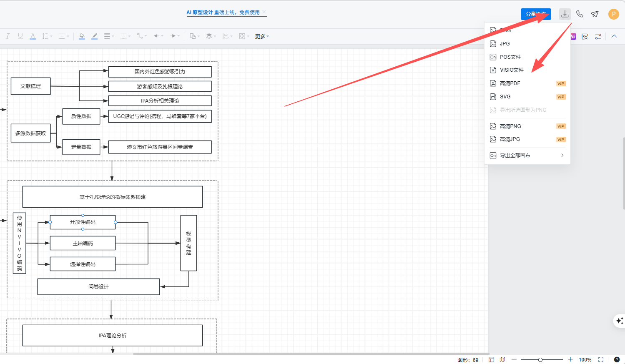This screenshot has width=625, height=364.
Task: Click the paper plane publish icon
Action: point(595,14)
